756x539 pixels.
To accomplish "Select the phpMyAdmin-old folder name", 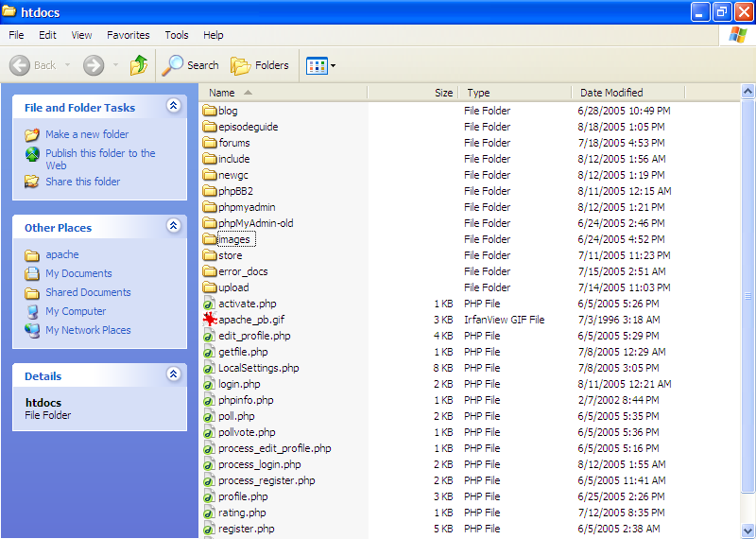I will (255, 223).
